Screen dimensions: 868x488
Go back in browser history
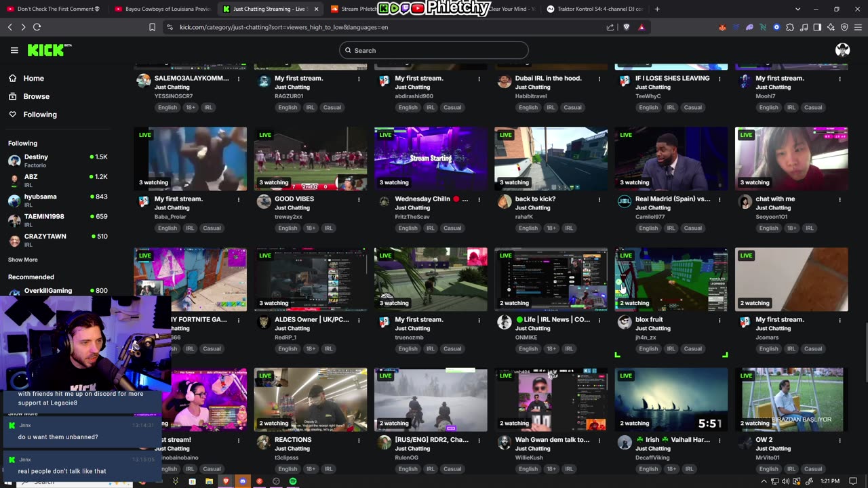(x=10, y=27)
